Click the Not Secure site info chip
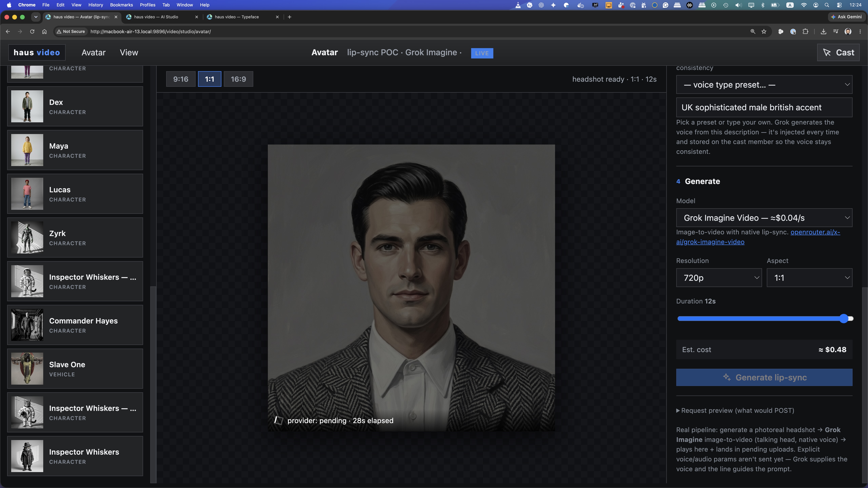The image size is (868, 488). [x=71, y=31]
